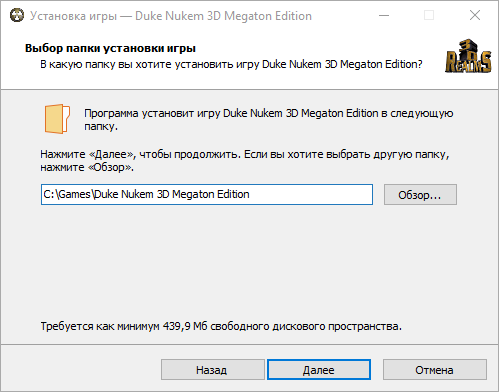Click the question 'В какую папку вы хотите установить'
Image resolution: width=499 pixels, height=392 pixels.
(x=138, y=64)
